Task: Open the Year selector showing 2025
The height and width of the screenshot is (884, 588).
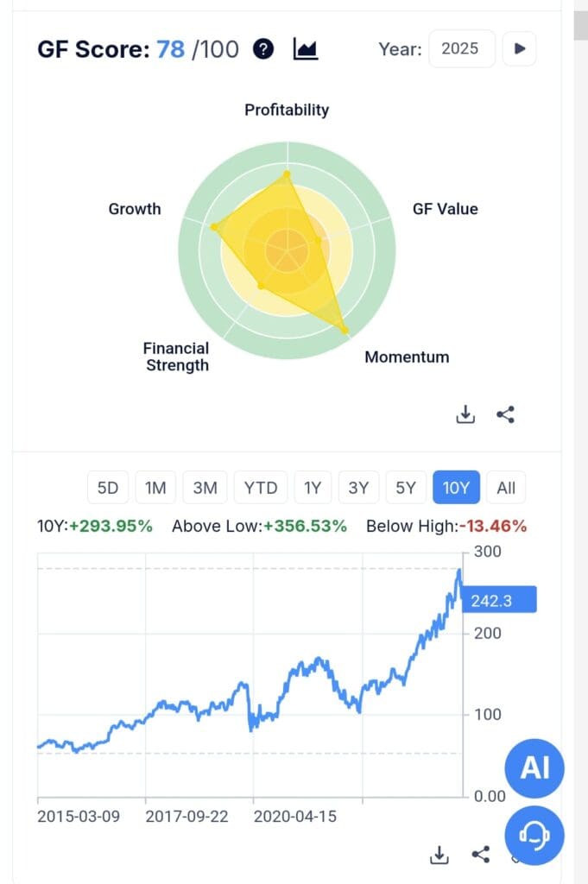Action: [461, 48]
